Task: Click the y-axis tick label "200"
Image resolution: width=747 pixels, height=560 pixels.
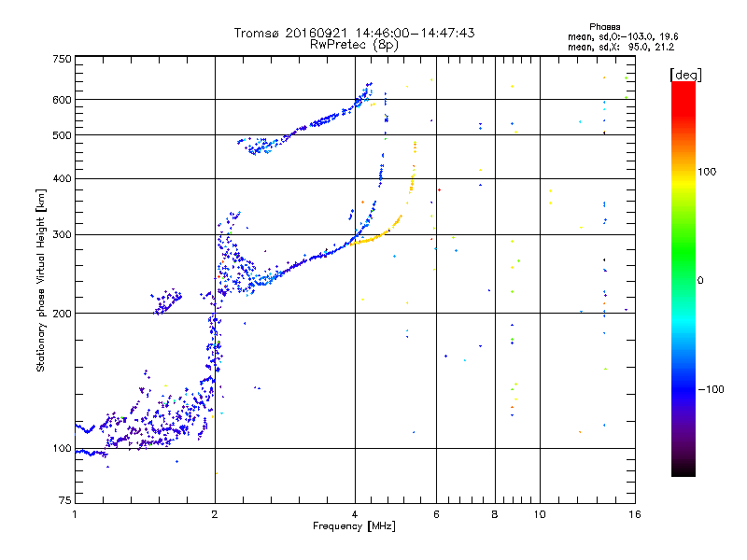Action: [x=62, y=314]
